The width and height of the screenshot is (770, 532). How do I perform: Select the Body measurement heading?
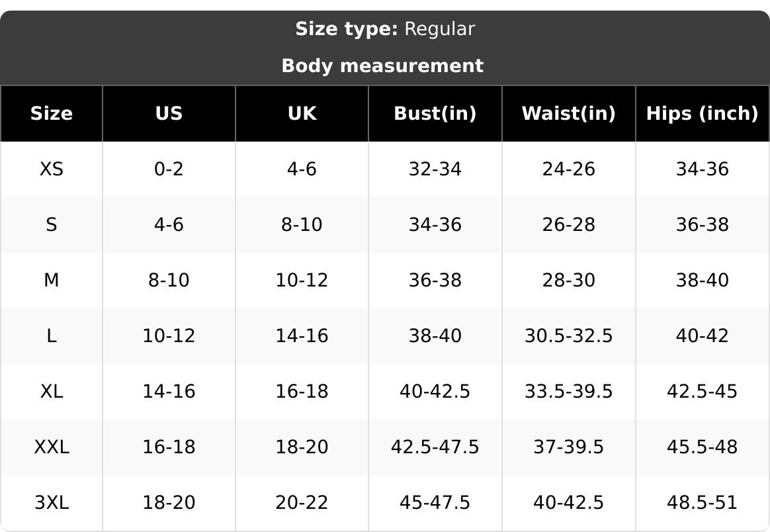382,66
